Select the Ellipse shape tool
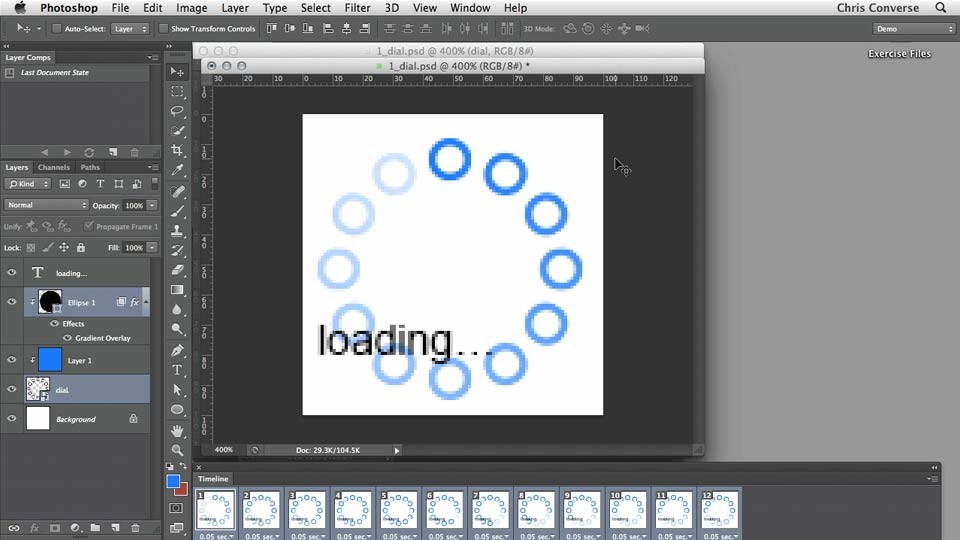Screen dimensions: 960x540 177,409
